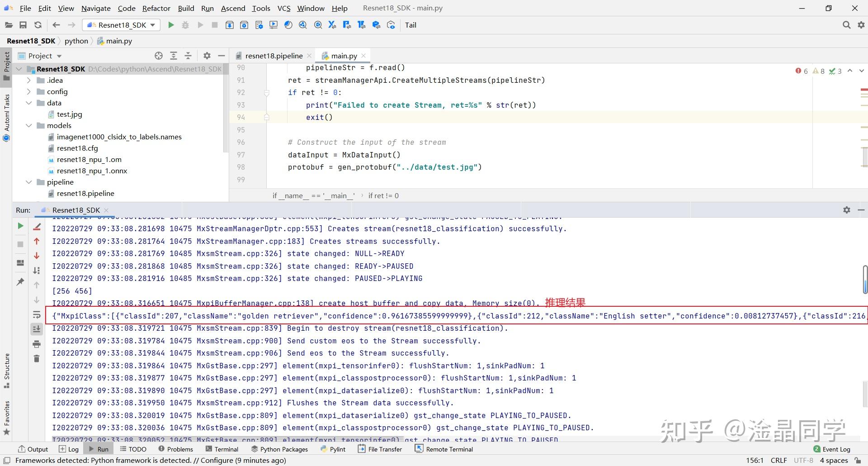
Task: Click the Save All icon
Action: point(23,25)
